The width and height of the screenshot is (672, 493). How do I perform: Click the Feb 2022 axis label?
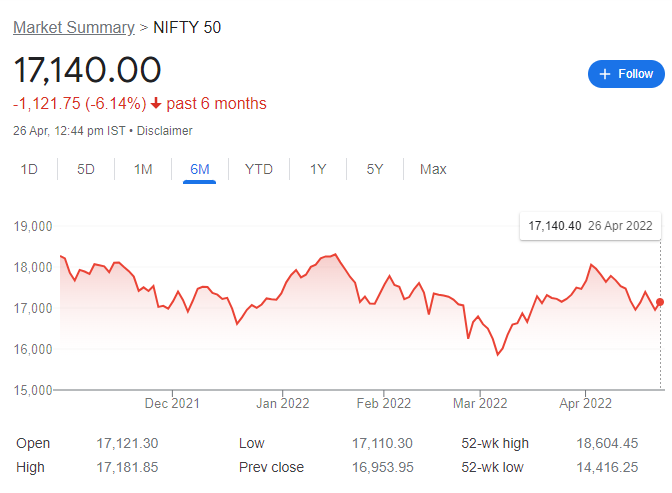(x=384, y=403)
